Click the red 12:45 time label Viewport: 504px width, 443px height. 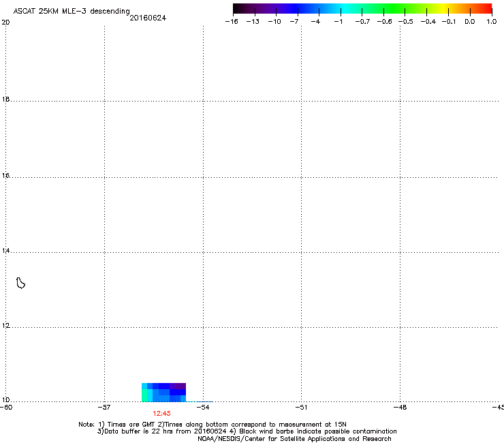click(x=161, y=414)
